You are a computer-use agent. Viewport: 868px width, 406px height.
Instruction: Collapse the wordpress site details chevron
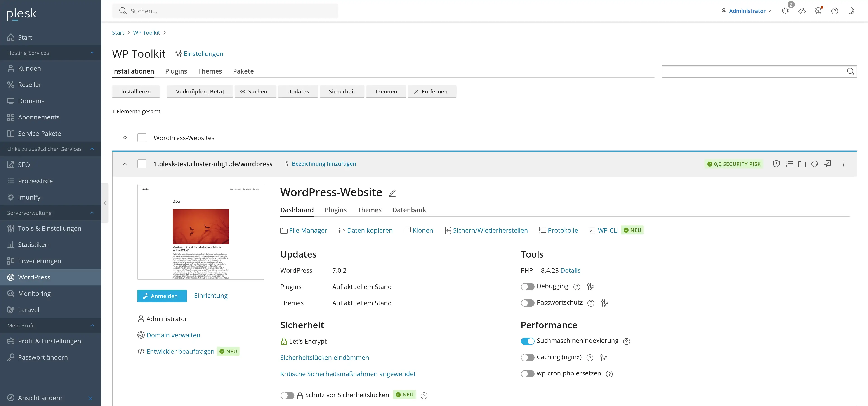click(x=125, y=164)
